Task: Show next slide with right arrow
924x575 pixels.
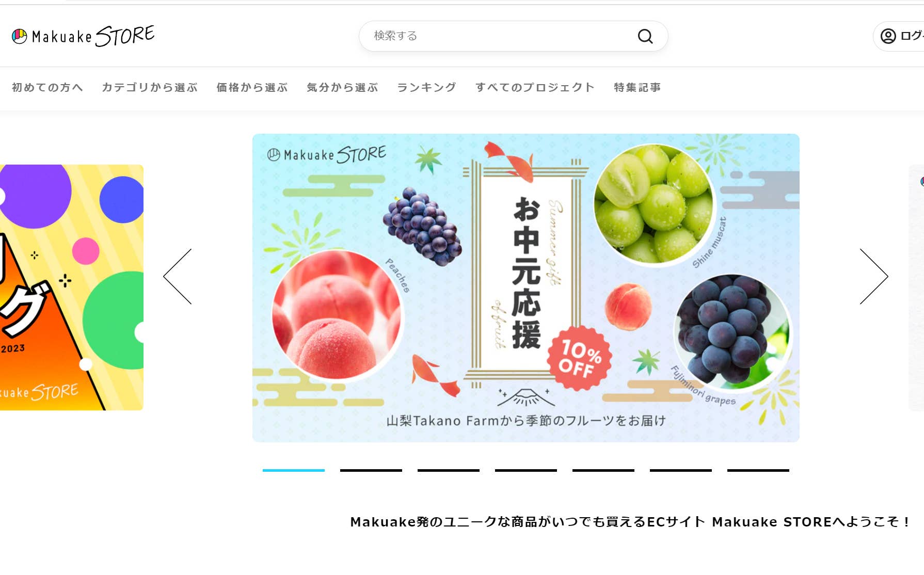Action: (874, 276)
